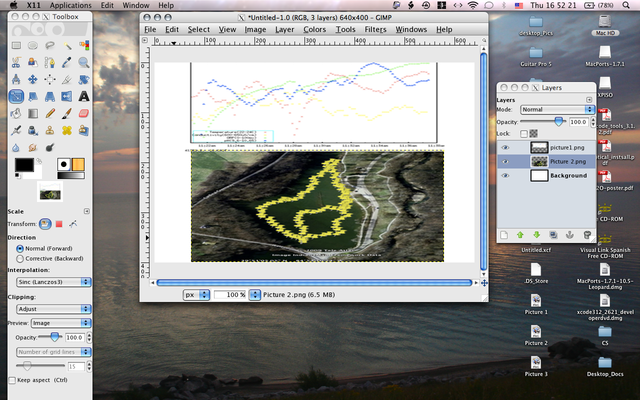640x400 pixels.
Task: Raise the selected layer
Action: pyautogui.click(x=520, y=235)
